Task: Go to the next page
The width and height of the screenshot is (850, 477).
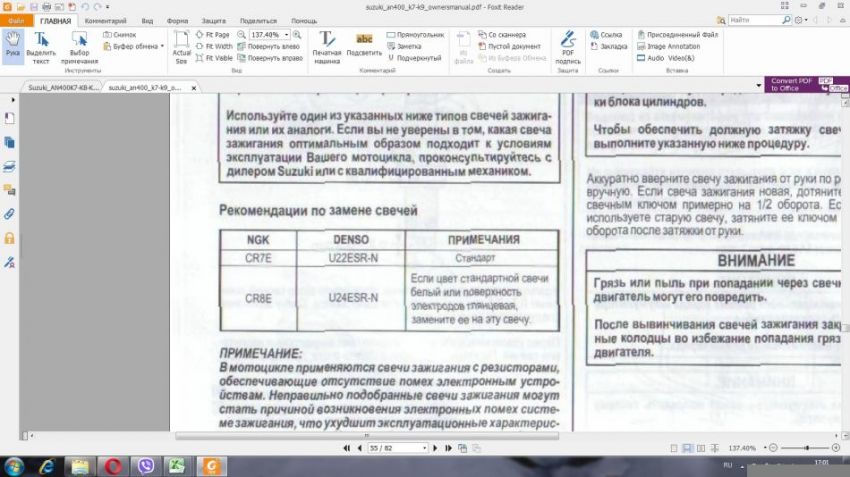Action: tap(435, 448)
